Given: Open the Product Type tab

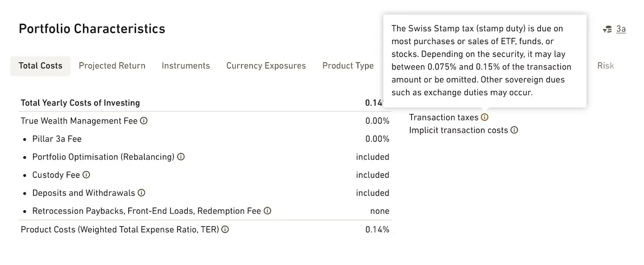Looking at the screenshot, I should click(348, 66).
